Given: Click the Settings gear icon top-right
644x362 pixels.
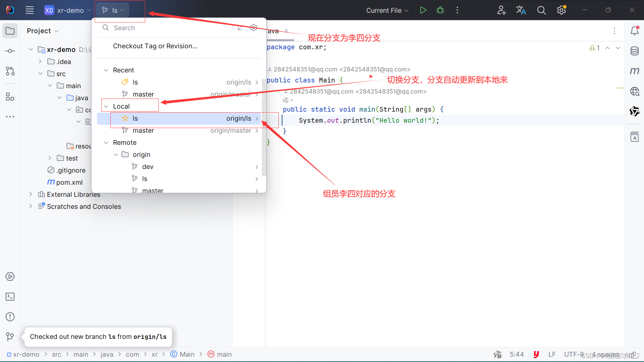Looking at the screenshot, I should [x=561, y=10].
